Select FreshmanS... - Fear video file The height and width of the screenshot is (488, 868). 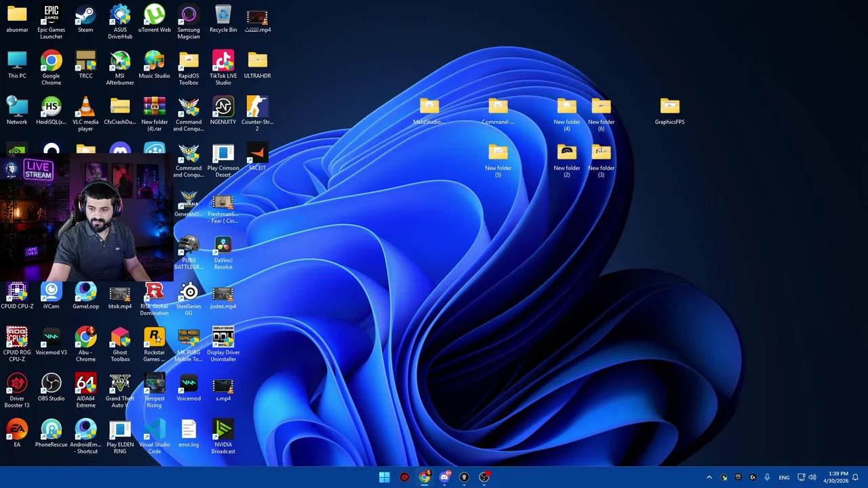[x=223, y=209]
